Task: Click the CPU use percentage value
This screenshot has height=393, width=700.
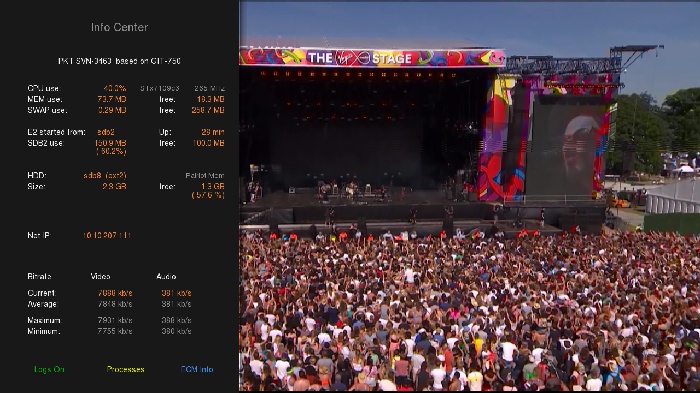Action: pyautogui.click(x=115, y=88)
